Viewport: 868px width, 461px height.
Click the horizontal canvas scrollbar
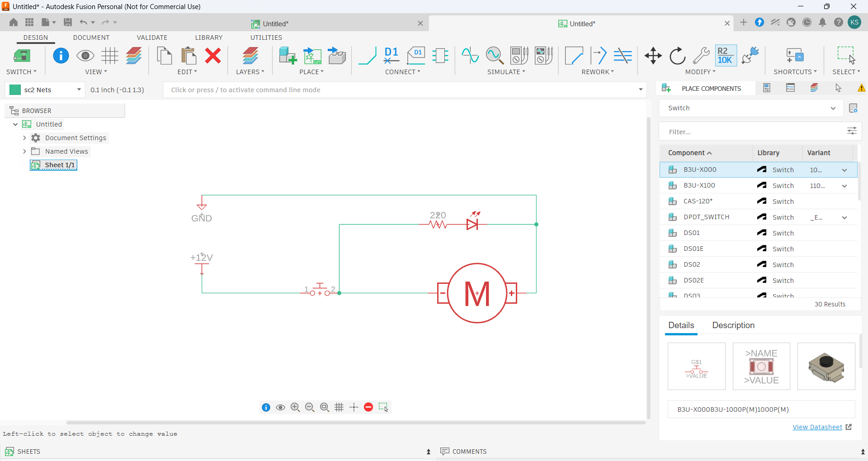(x=356, y=423)
